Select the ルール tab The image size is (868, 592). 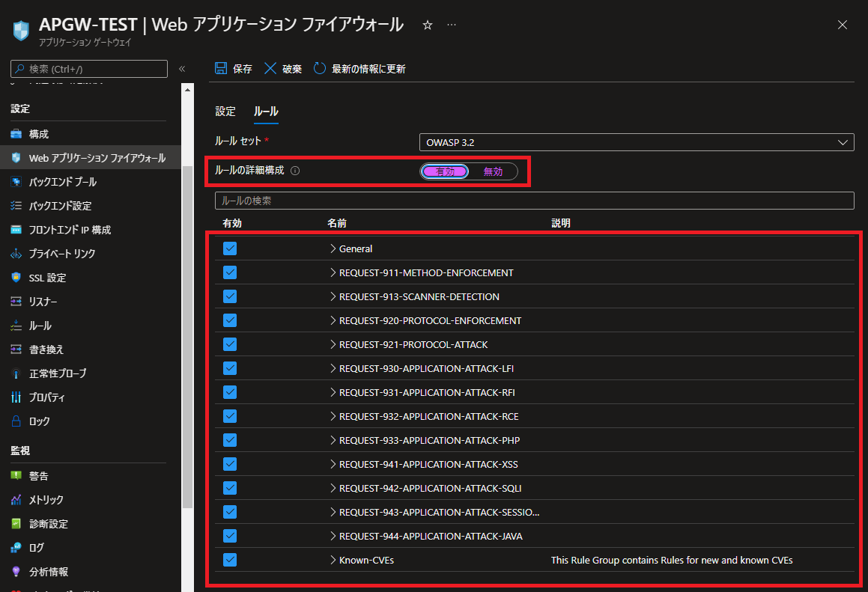(266, 112)
